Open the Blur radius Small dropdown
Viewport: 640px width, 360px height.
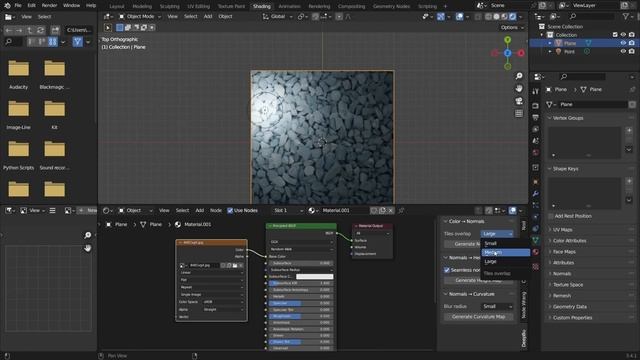[497, 306]
